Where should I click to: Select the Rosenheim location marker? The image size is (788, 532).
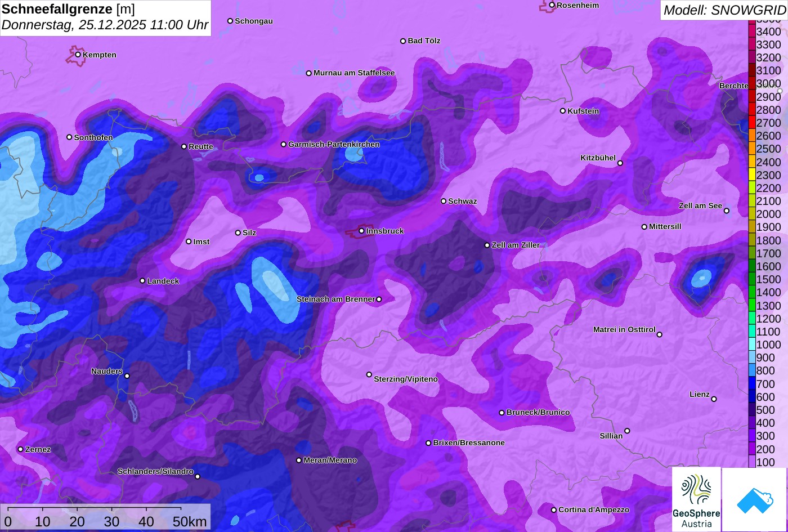pyautogui.click(x=552, y=5)
